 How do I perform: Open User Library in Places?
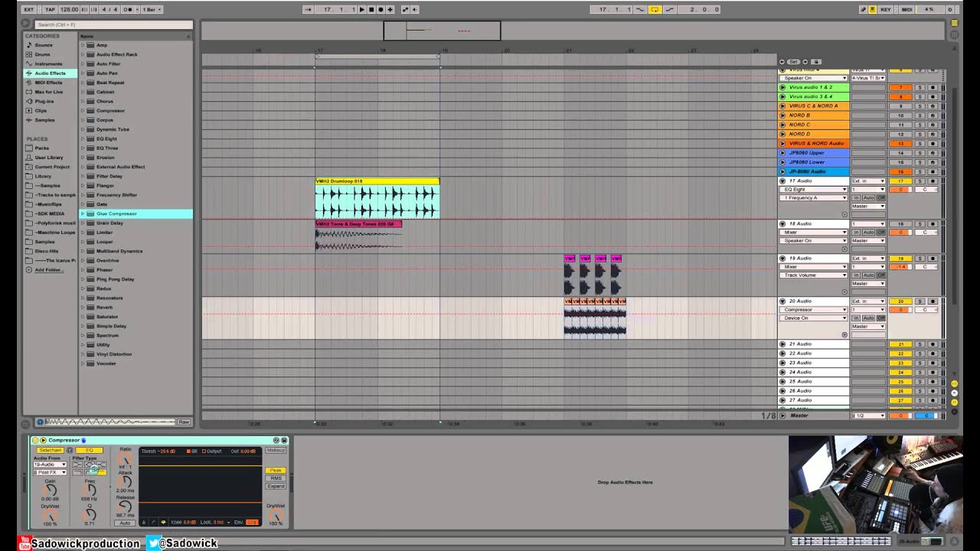(49, 158)
